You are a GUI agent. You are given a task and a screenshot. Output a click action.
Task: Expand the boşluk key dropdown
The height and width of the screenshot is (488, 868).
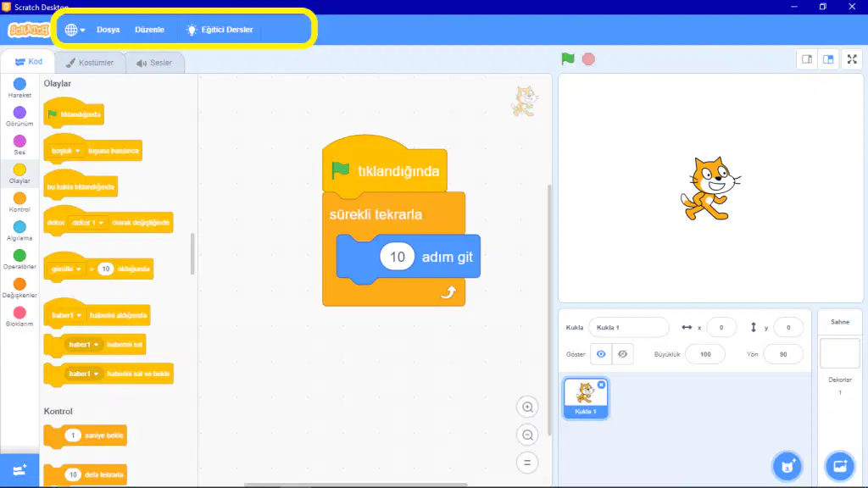coord(66,151)
